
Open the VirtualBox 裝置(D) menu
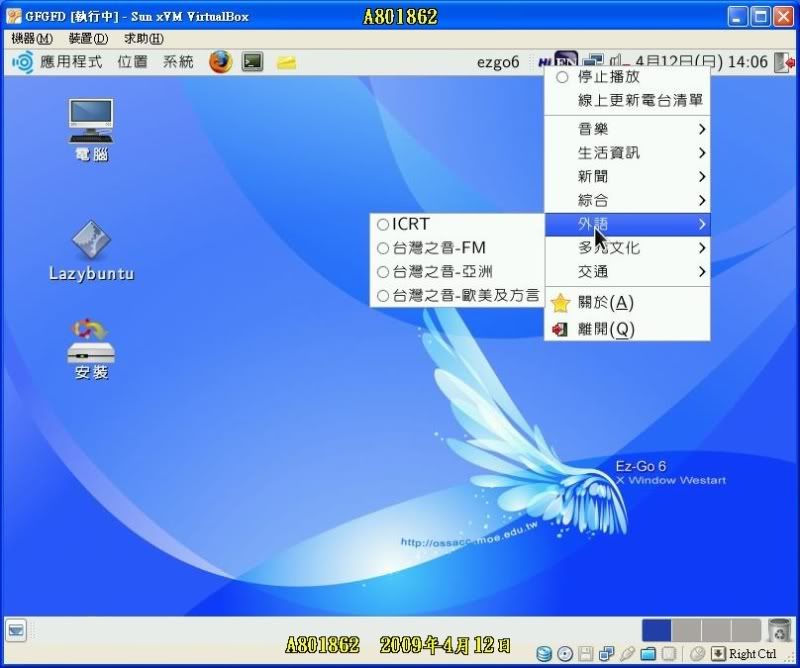pos(88,39)
